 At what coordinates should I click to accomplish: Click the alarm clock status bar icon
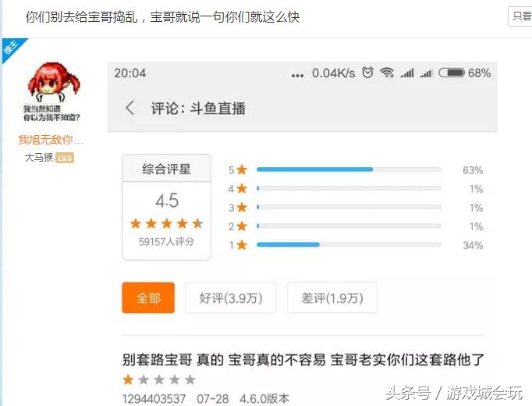(367, 73)
